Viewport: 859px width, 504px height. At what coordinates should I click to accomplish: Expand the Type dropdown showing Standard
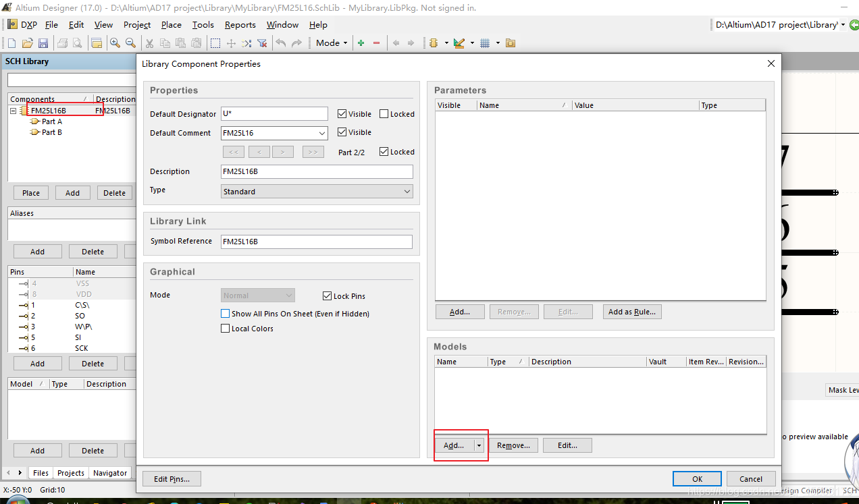[407, 192]
